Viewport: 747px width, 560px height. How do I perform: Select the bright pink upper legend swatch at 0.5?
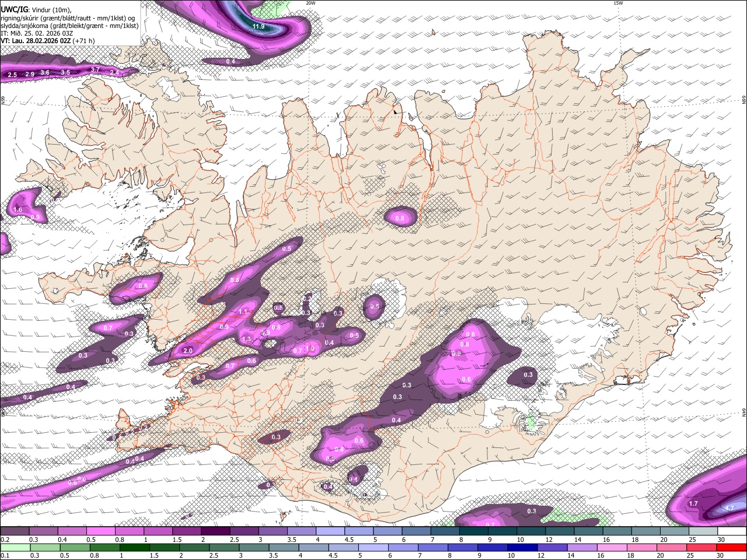tap(101, 531)
